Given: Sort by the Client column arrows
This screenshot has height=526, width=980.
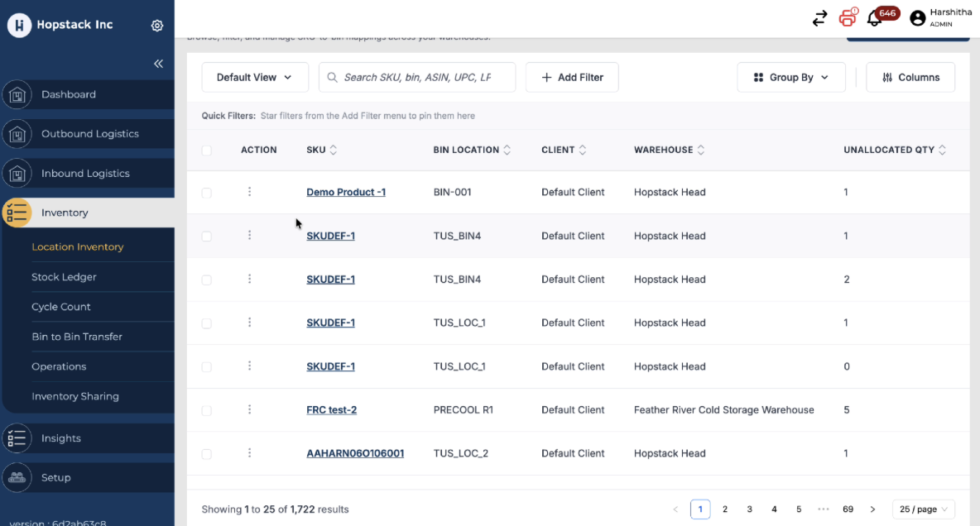Looking at the screenshot, I should point(583,150).
